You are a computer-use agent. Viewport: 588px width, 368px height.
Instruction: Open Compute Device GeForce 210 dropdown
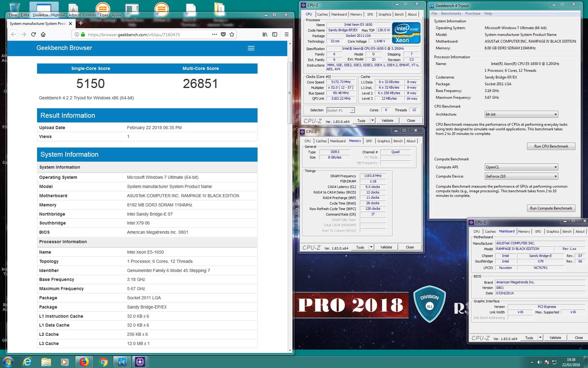[x=521, y=176]
